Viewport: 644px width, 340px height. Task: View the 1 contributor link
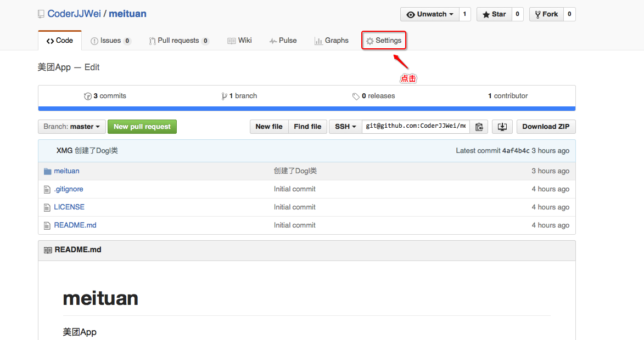[508, 96]
